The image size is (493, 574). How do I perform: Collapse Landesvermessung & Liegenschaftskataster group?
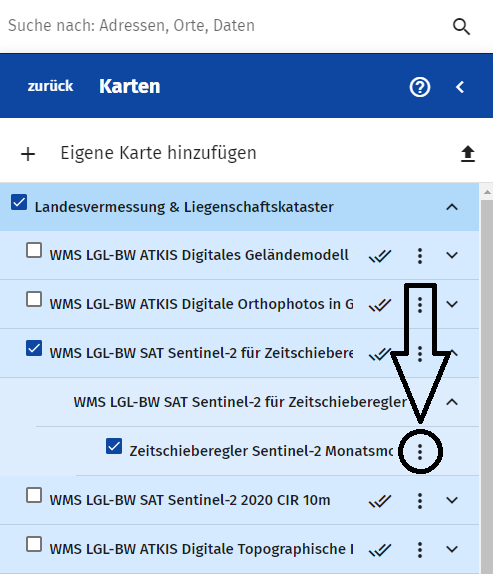coord(452,207)
